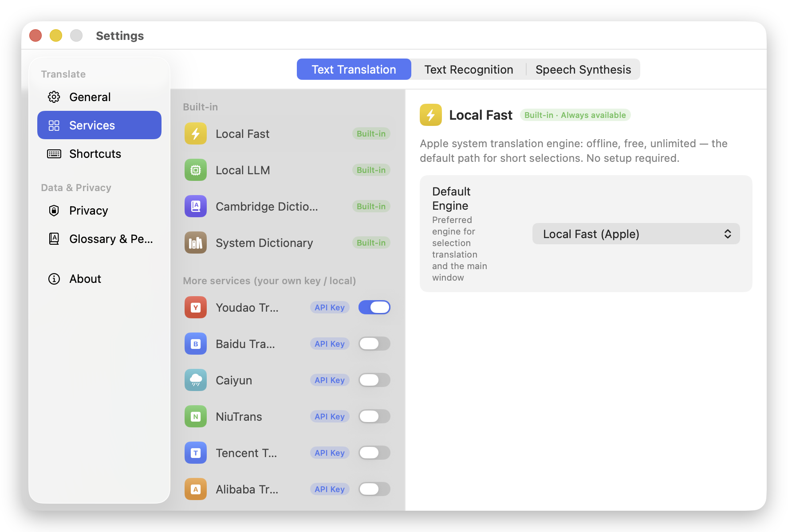Disable the Youdao translation toggle
The height and width of the screenshot is (532, 788).
tap(374, 308)
